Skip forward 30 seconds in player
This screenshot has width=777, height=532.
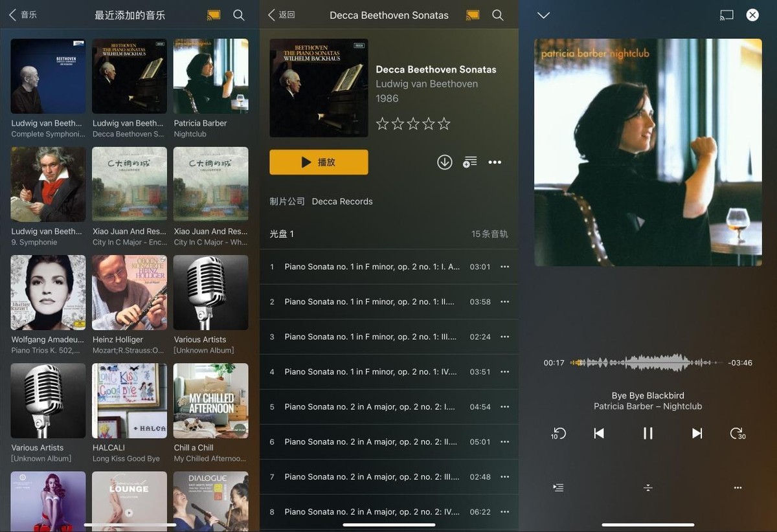pyautogui.click(x=738, y=434)
